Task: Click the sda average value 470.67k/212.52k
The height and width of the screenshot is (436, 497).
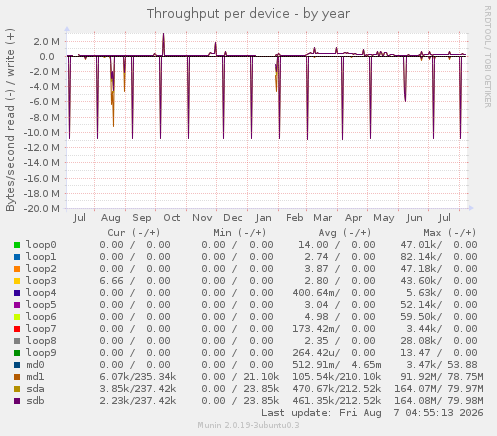Action: [x=337, y=389]
